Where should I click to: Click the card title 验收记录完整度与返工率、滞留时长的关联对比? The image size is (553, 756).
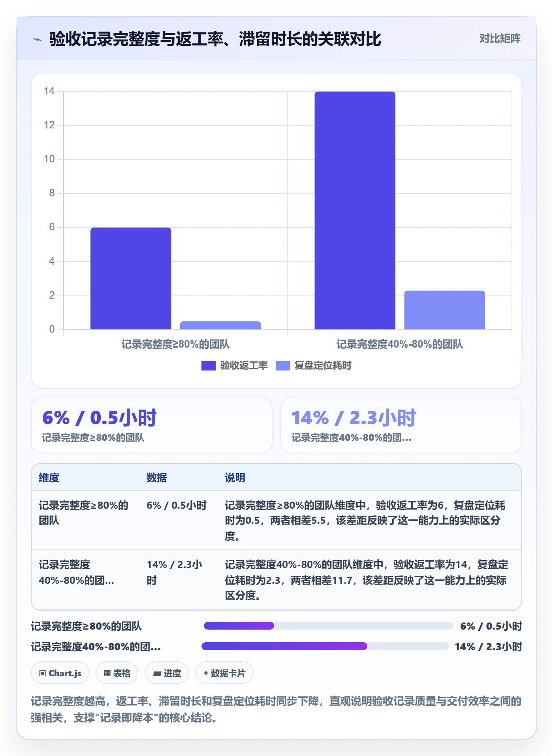[215, 39]
